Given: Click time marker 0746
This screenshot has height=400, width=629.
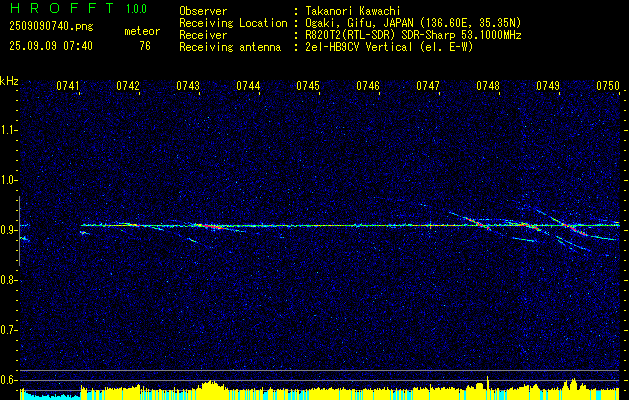Looking at the screenshot, I should point(368,86).
